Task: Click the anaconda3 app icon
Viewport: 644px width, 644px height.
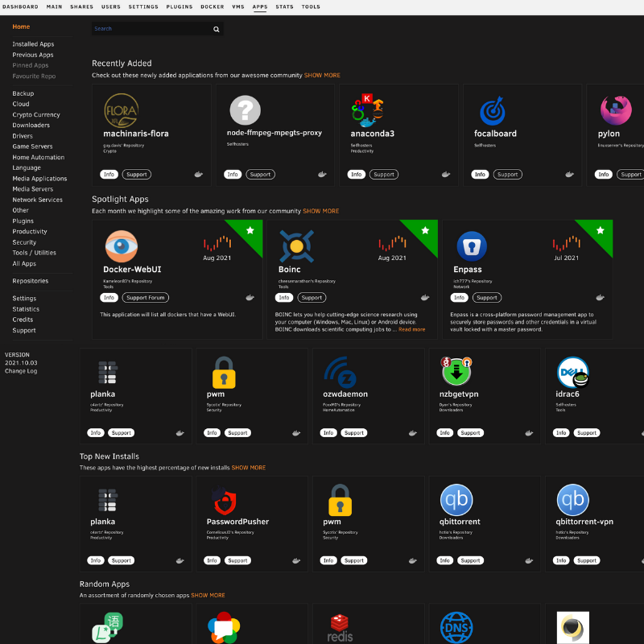Action: tap(368, 109)
